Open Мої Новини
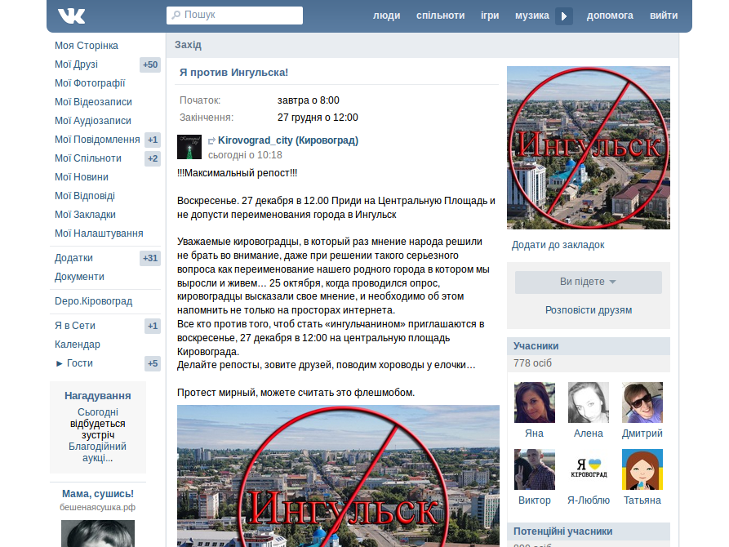 point(81,177)
